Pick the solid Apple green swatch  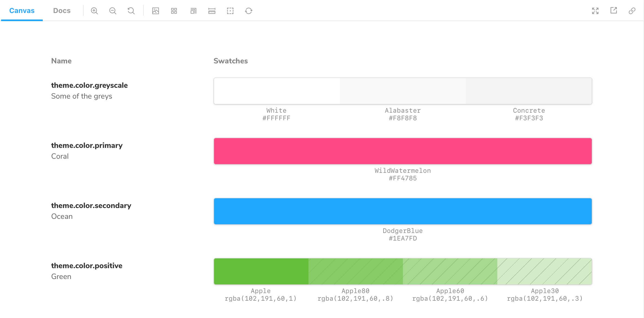pos(261,271)
